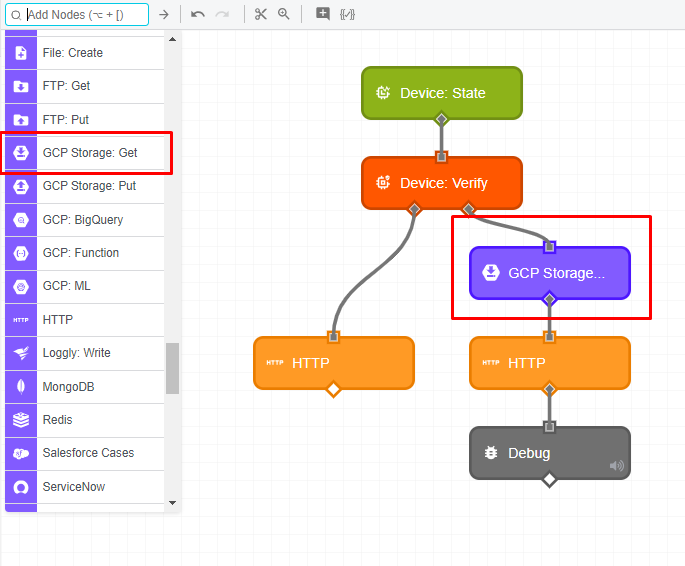Click palette scrollbar up arrow

coord(173,39)
